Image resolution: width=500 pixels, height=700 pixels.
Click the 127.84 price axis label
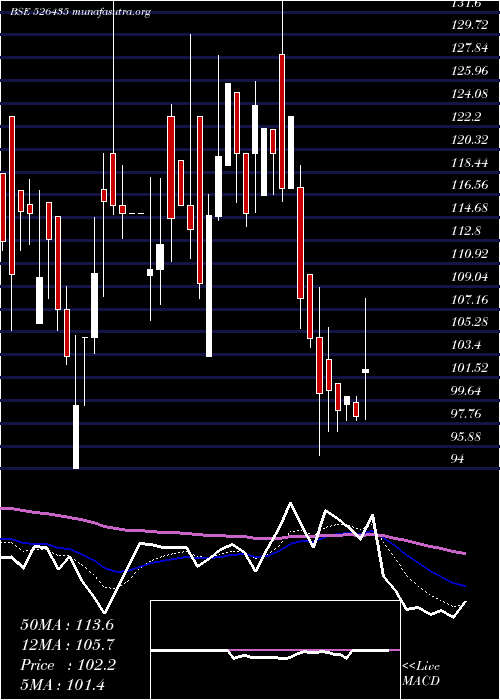[x=468, y=48]
